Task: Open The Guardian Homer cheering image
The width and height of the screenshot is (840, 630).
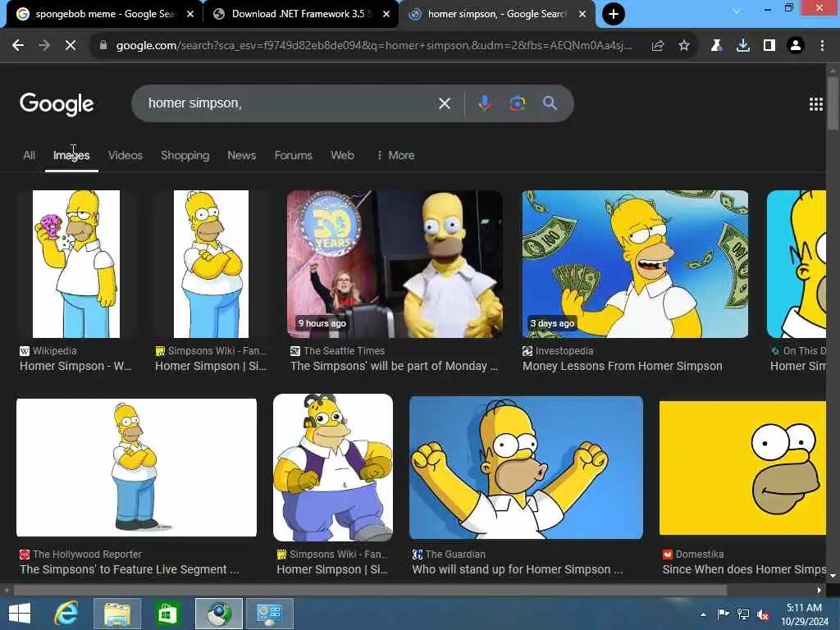Action: coord(526,467)
